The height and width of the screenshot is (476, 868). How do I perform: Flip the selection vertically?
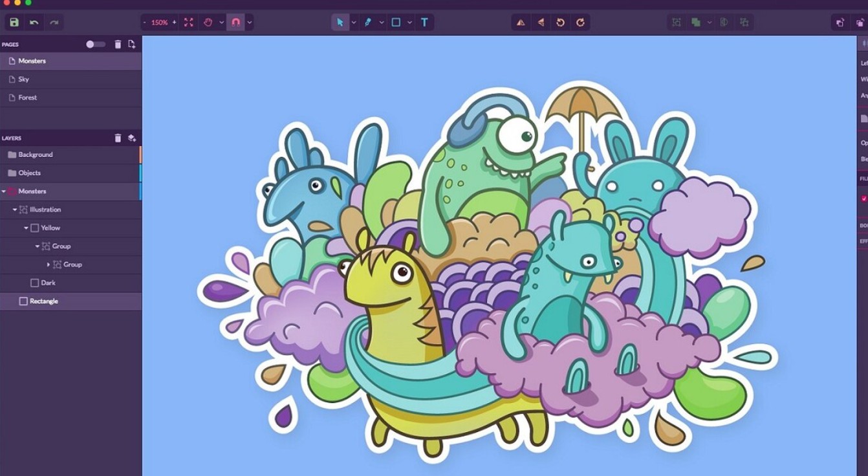(541, 22)
